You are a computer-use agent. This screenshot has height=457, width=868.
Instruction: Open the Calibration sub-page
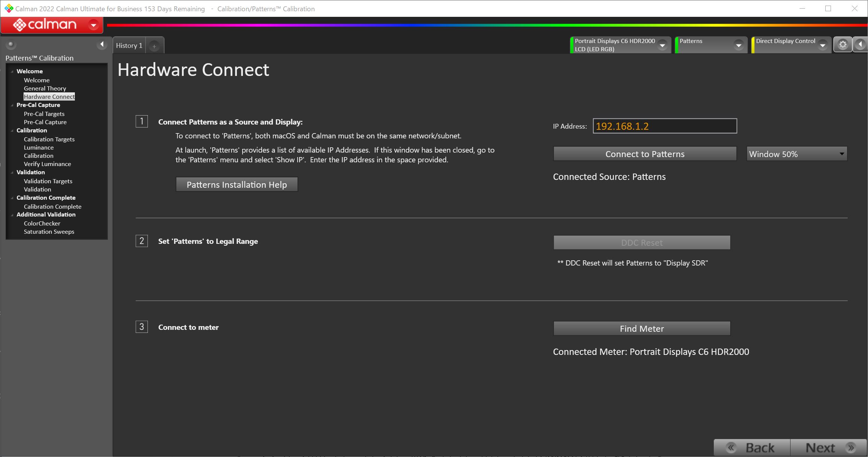[39, 156]
